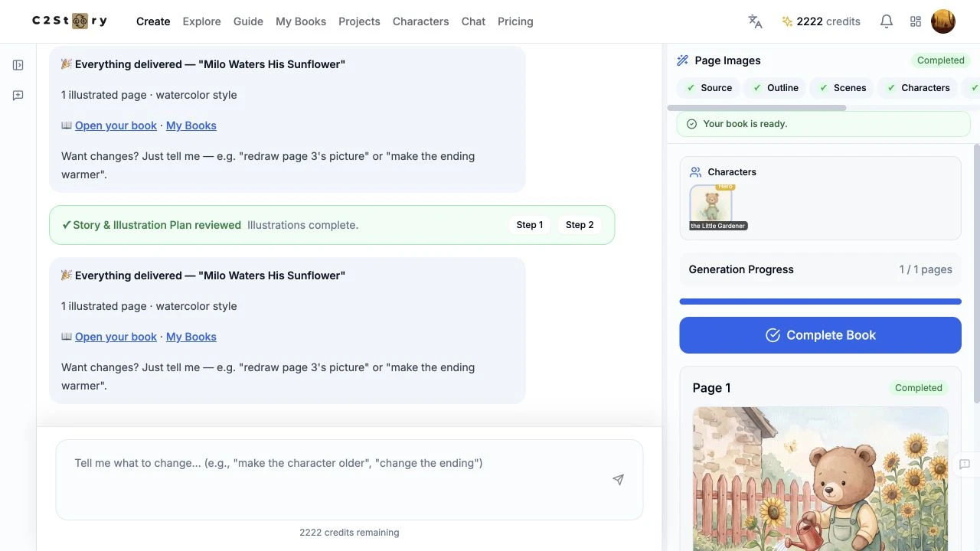The height and width of the screenshot is (551, 980).
Task: Open the apps grid icon
Action: [916, 21]
